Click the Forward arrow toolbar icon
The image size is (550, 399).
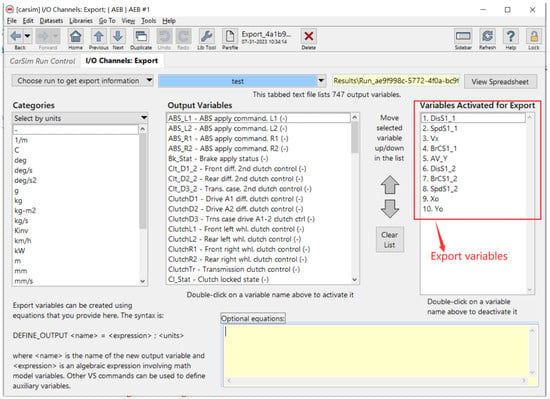(x=43, y=36)
